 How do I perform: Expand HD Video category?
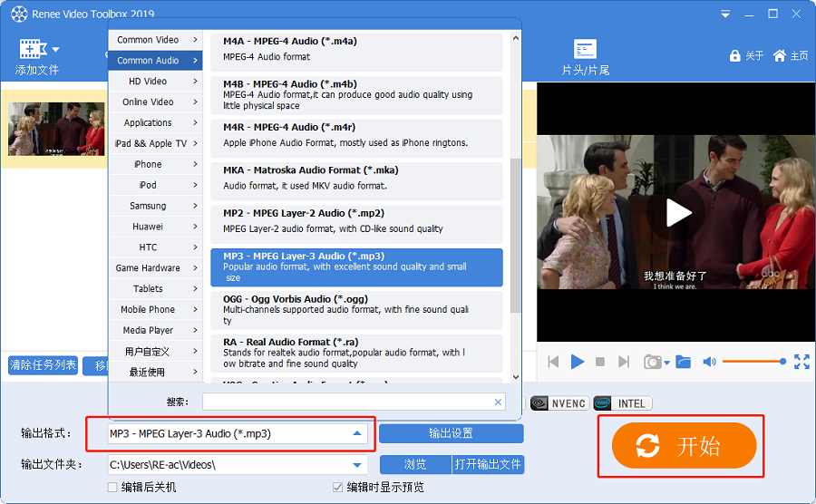tap(155, 82)
